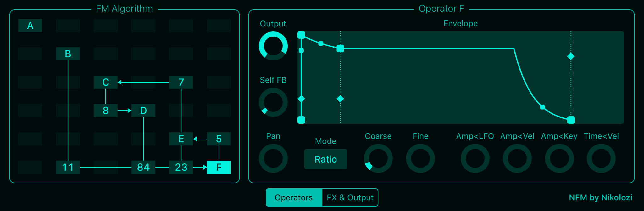
Task: Click the Pan knob
Action: pyautogui.click(x=273, y=158)
